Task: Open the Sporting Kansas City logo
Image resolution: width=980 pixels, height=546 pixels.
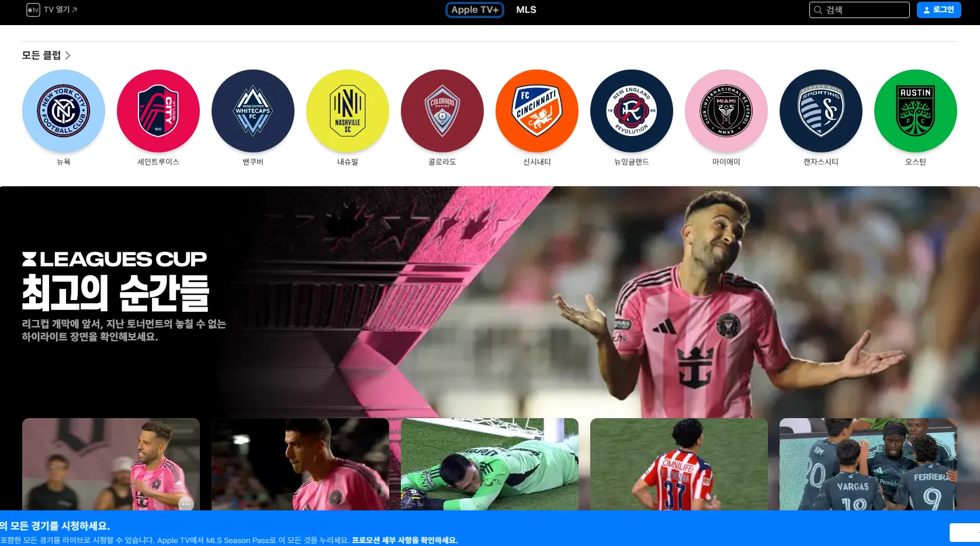Action: [821, 111]
